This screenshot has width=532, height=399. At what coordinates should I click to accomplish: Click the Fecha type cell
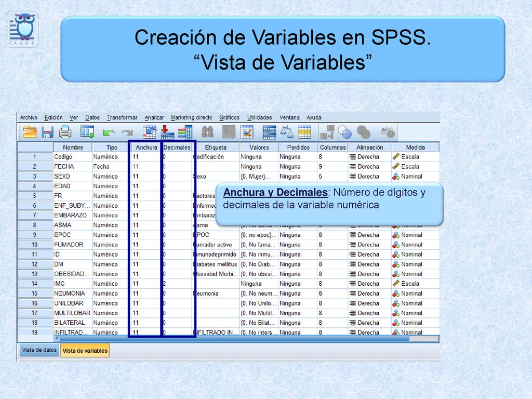pyautogui.click(x=111, y=167)
